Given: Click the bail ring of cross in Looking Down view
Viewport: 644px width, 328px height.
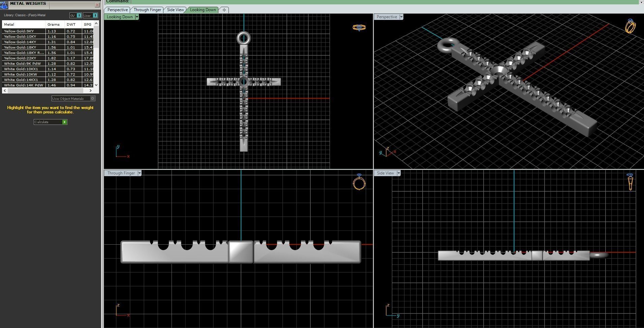Looking at the screenshot, I should [244, 38].
